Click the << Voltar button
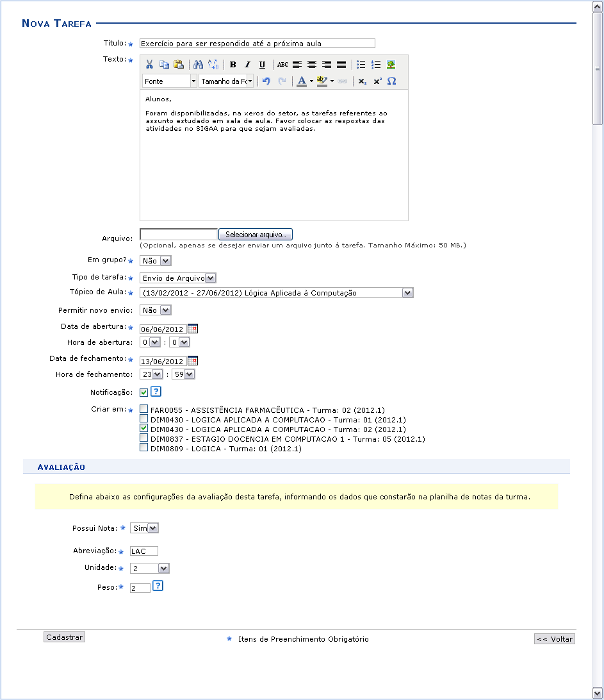This screenshot has width=604, height=700. click(555, 639)
